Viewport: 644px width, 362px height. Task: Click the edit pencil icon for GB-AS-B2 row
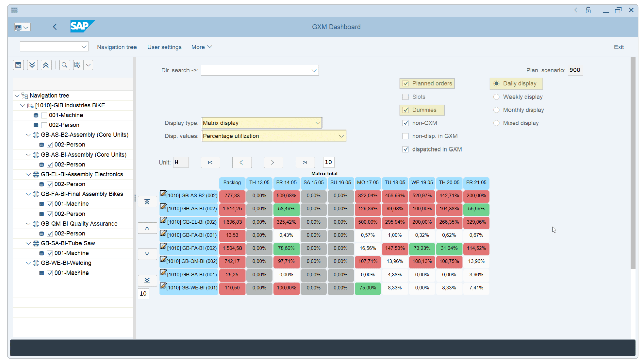[163, 194]
